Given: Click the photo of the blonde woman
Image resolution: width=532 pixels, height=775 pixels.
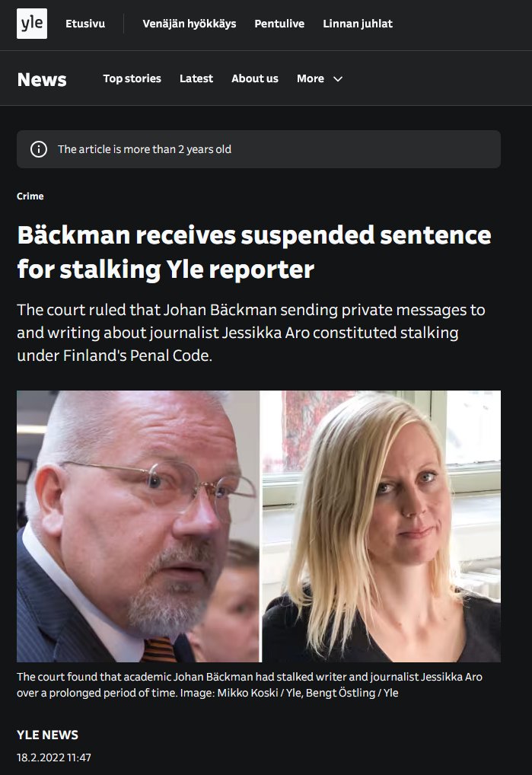Looking at the screenshot, I should coord(381,526).
